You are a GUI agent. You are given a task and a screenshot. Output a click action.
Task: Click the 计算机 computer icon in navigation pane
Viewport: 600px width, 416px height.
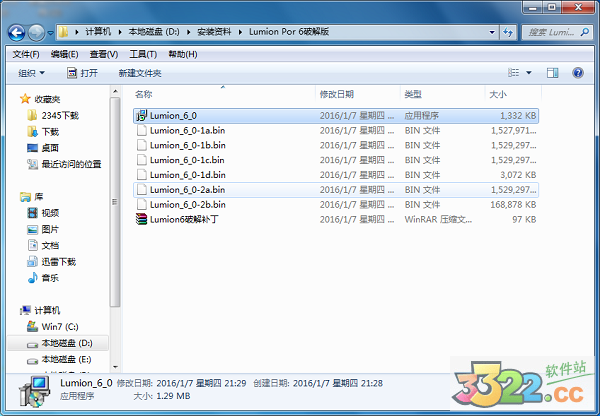(x=25, y=310)
